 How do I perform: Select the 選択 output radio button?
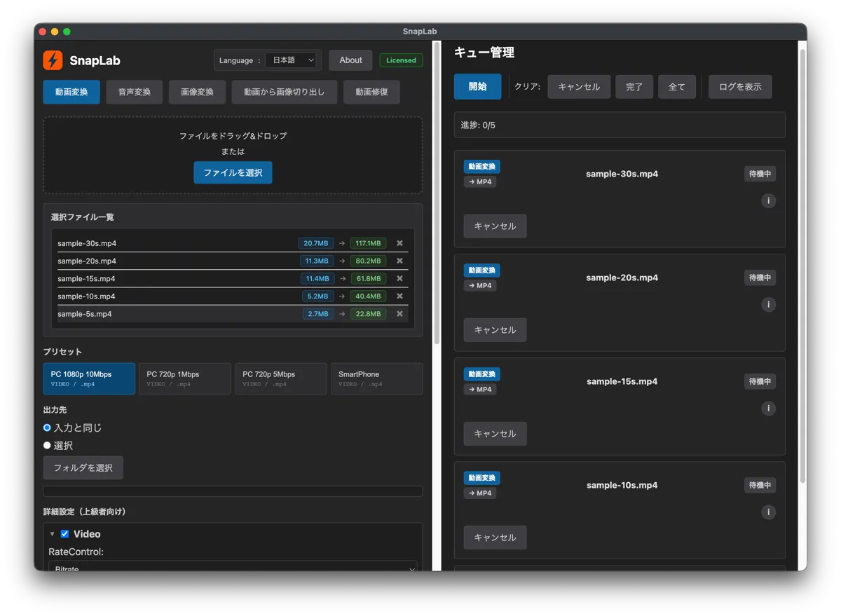(x=47, y=445)
